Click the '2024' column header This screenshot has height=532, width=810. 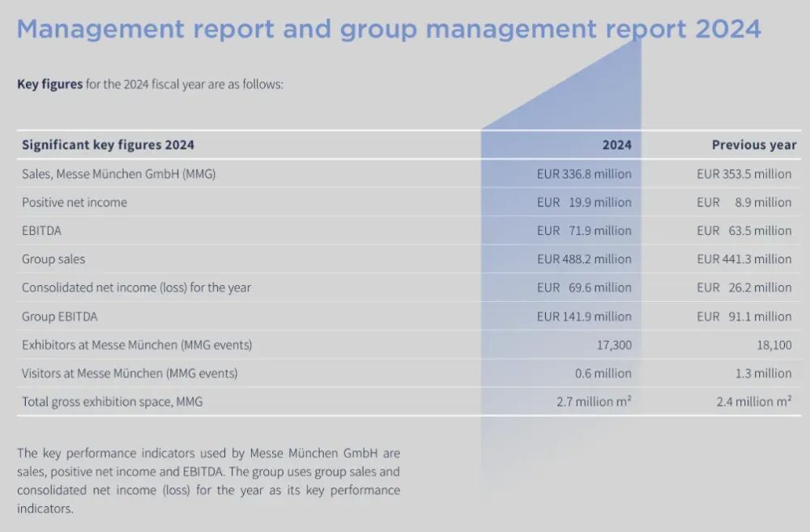coord(616,145)
